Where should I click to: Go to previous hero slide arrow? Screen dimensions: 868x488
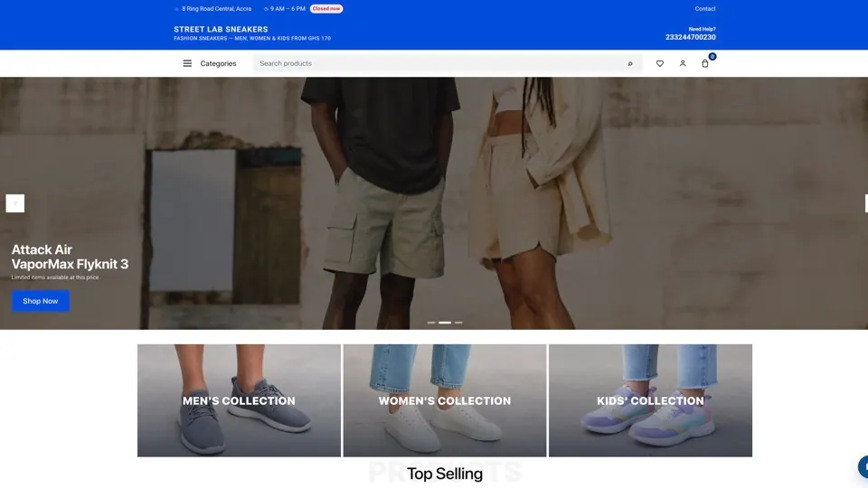[15, 203]
